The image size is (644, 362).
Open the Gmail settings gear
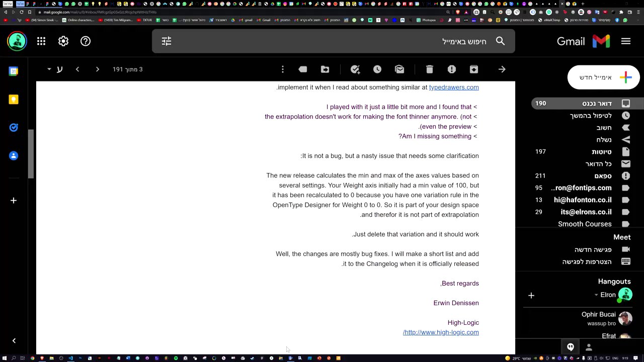point(63,41)
